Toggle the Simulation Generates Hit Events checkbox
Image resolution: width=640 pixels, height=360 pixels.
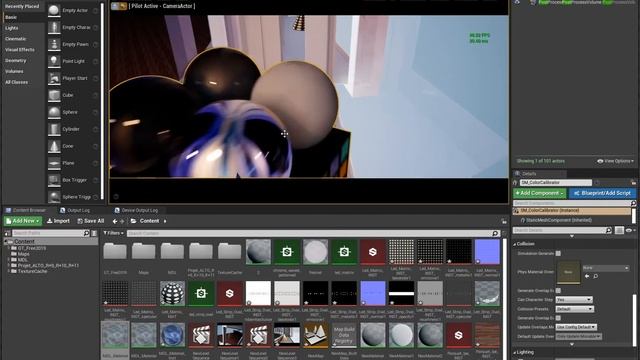point(558,253)
